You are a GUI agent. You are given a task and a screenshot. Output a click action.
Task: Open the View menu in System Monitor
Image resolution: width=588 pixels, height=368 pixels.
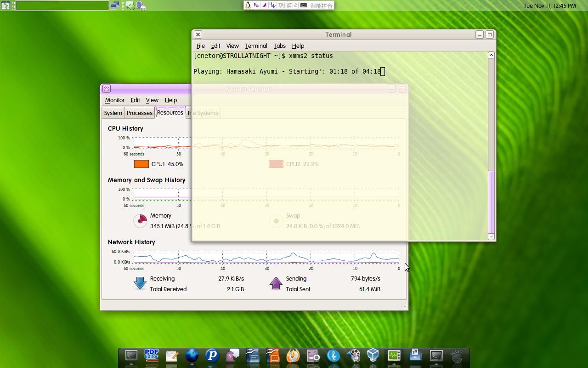[152, 100]
